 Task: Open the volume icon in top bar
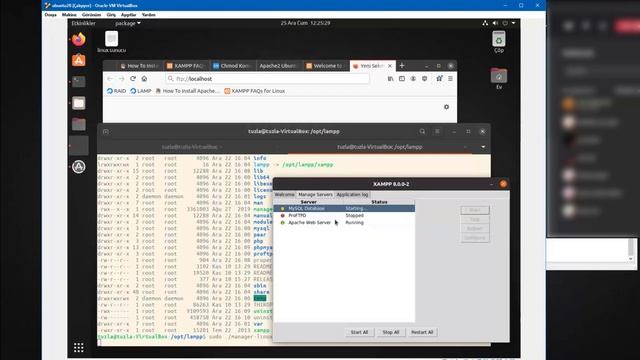point(495,23)
